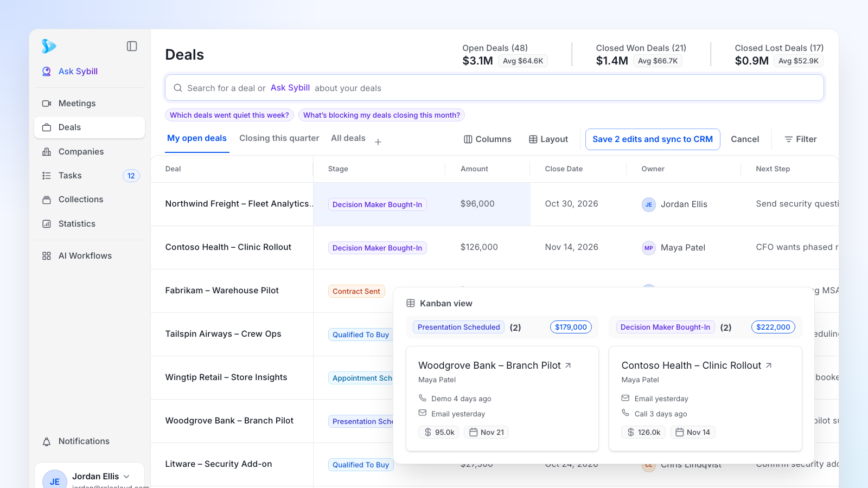The height and width of the screenshot is (488, 868).
Task: Open AI Workflows page
Action: 90,255
